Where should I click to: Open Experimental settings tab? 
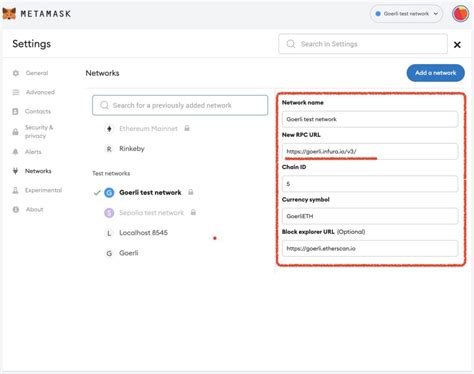coord(43,190)
